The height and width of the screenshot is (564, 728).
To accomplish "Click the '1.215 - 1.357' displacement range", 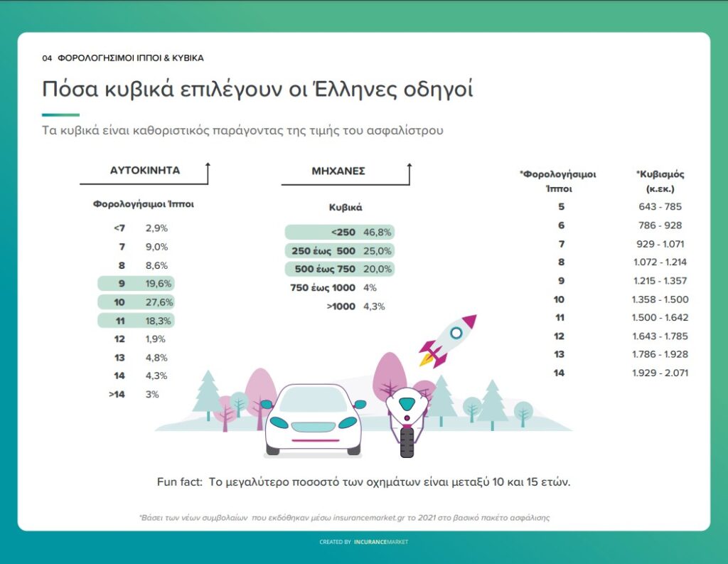I will [x=660, y=281].
